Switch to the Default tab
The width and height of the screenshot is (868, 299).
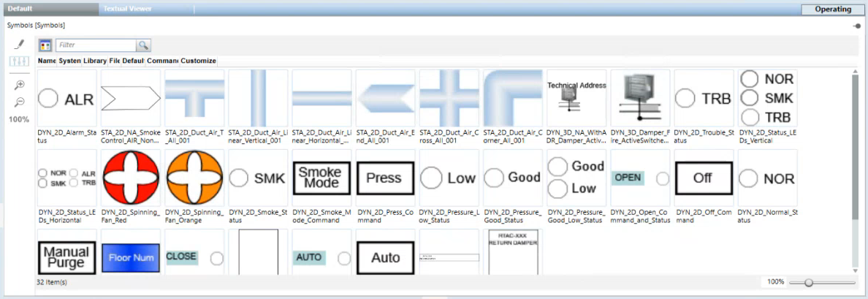click(x=20, y=10)
